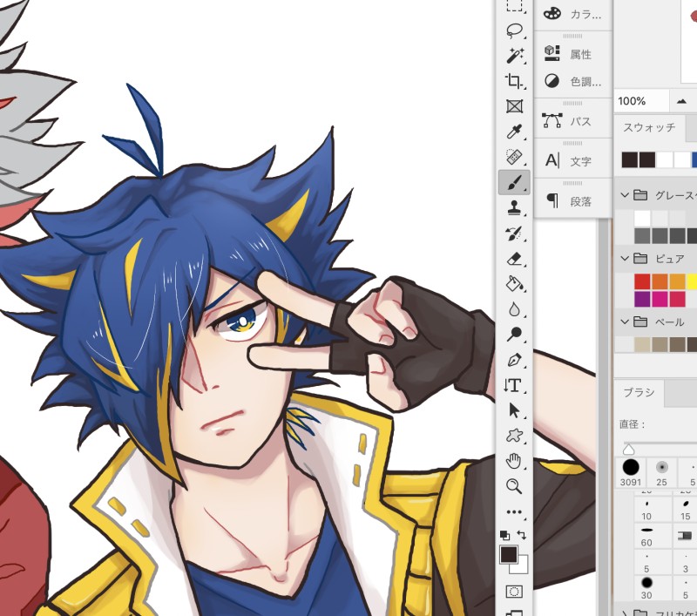Select the Hand tool

[514, 461]
